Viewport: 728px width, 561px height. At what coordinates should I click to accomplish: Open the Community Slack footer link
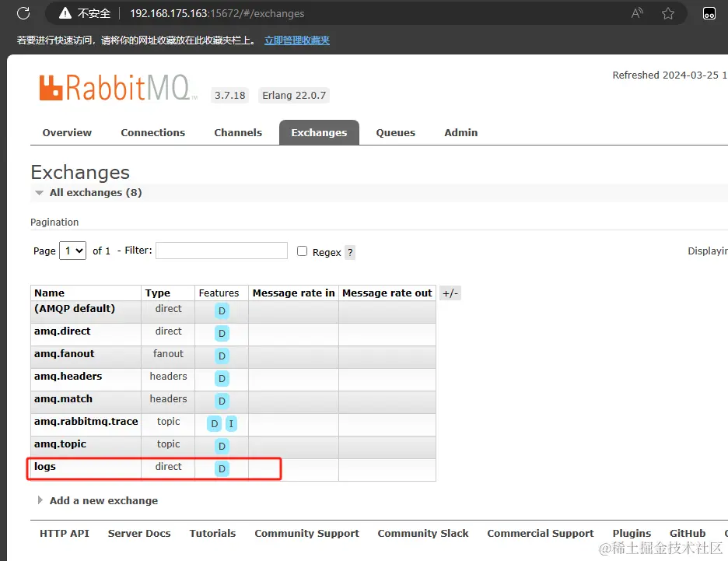pos(423,534)
